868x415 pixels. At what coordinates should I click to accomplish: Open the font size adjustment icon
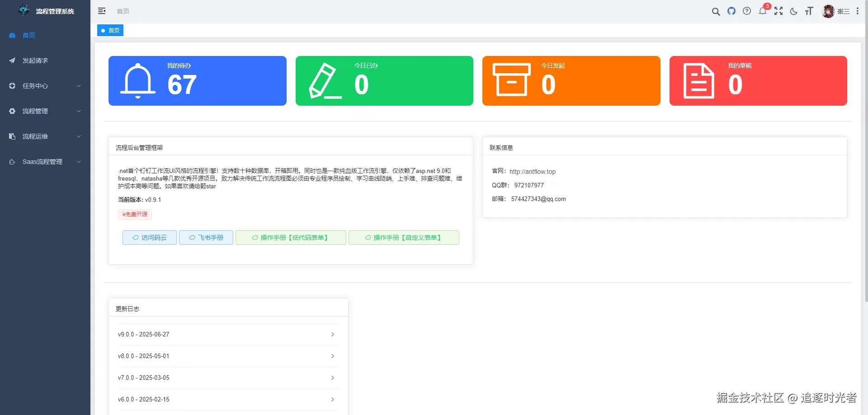(x=809, y=11)
